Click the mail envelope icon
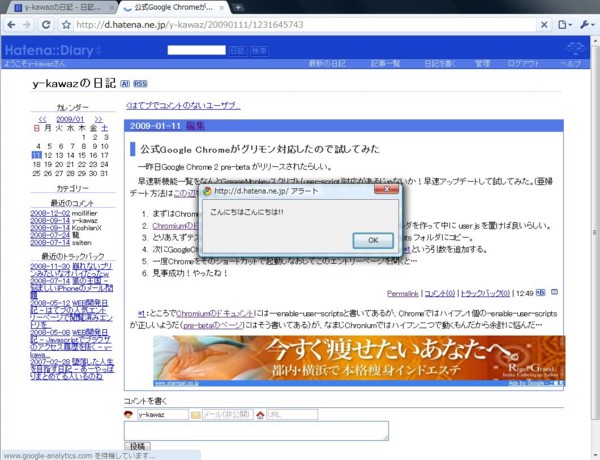Image resolution: width=600 pixels, height=460 pixels. coord(196,415)
